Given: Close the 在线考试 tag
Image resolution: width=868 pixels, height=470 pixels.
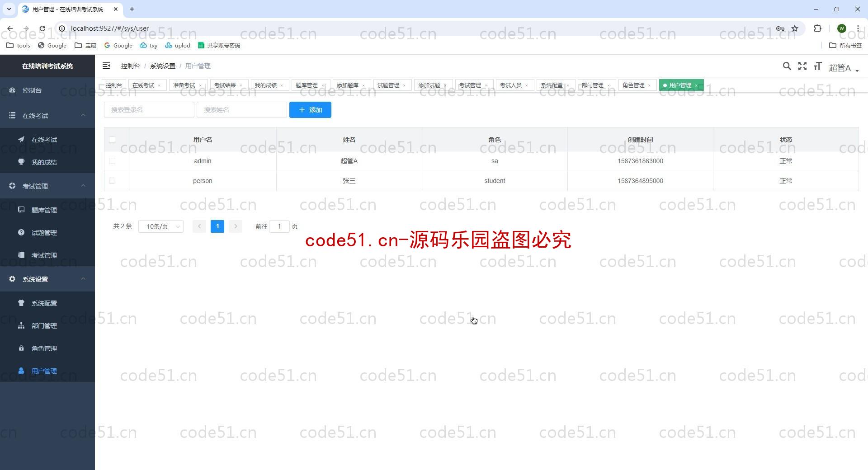Looking at the screenshot, I should 159,85.
